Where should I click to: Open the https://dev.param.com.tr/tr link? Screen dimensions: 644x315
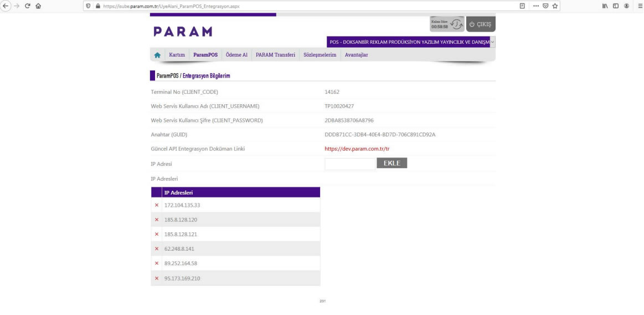(x=357, y=149)
